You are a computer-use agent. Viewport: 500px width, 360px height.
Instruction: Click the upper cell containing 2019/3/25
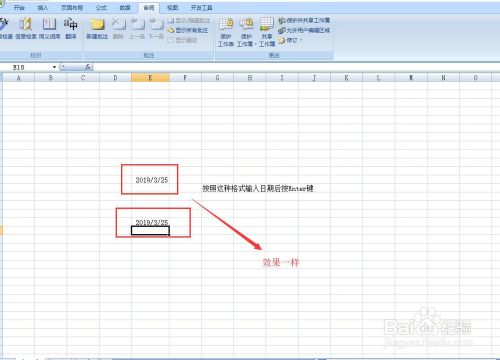point(150,180)
